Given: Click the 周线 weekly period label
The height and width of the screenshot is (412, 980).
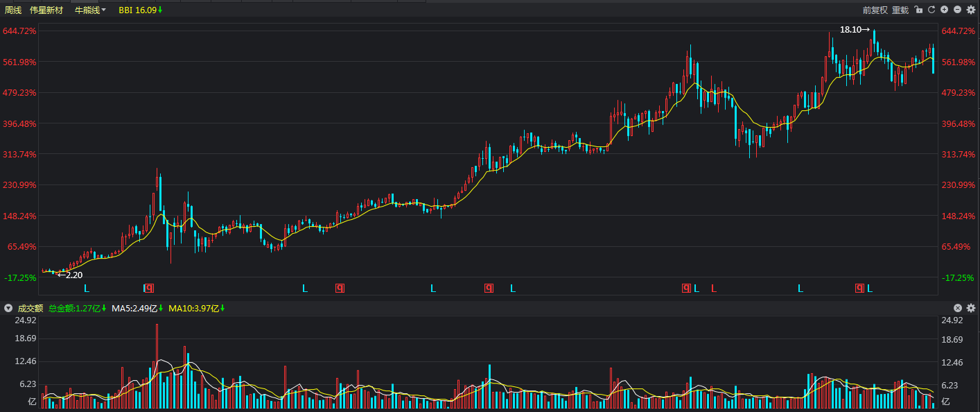Looking at the screenshot, I should [12, 10].
